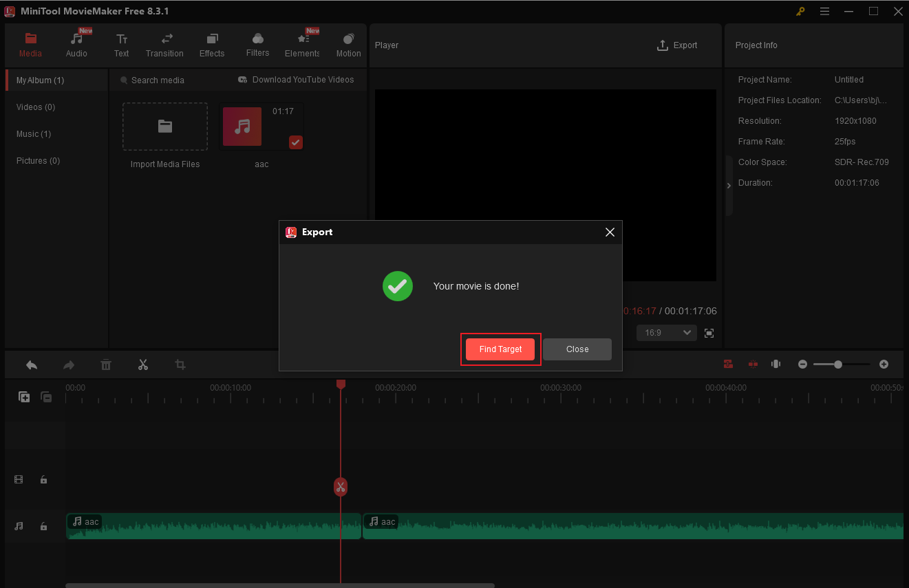This screenshot has height=588, width=909.
Task: Unlock the audio track lock
Action: click(x=43, y=525)
